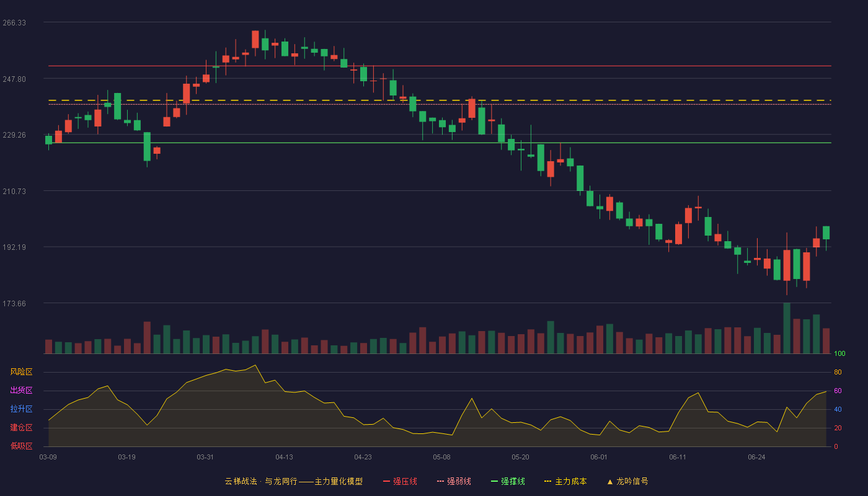Click the 04-23 date axis label
Viewport: 868px width, 496px height.
point(363,457)
